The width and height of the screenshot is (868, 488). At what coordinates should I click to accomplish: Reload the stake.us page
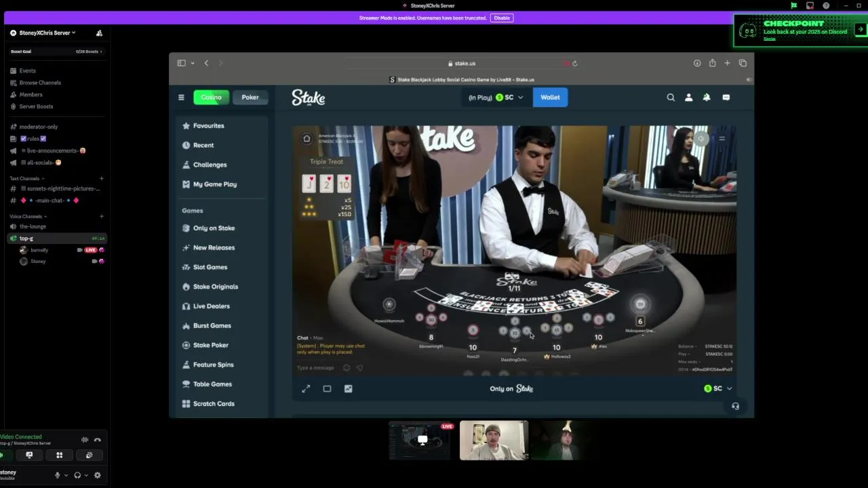tap(575, 63)
